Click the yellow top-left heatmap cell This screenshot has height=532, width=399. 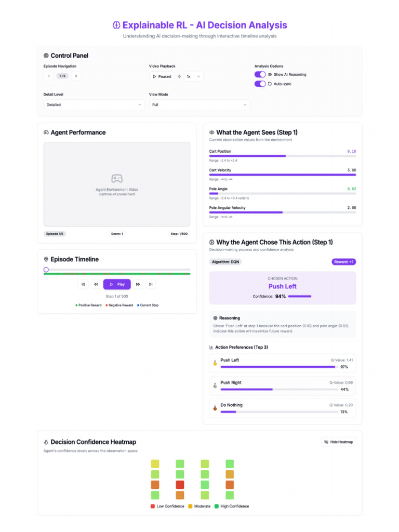(x=155, y=464)
